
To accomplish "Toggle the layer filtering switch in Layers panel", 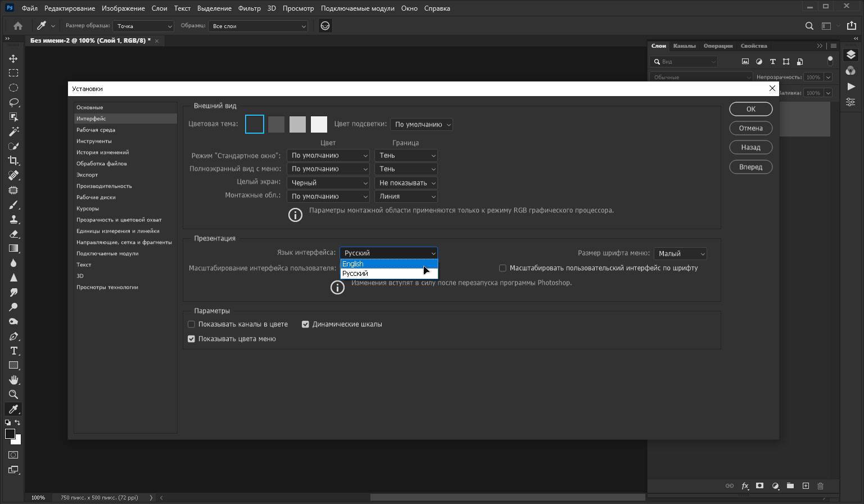I will (830, 61).
